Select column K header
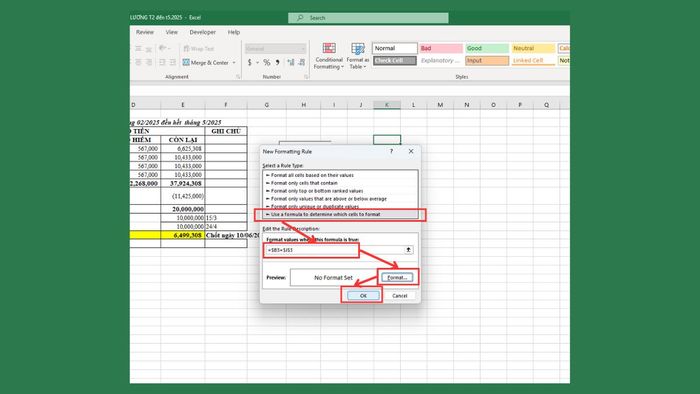Screen dimensions: 700x394 [387, 105]
